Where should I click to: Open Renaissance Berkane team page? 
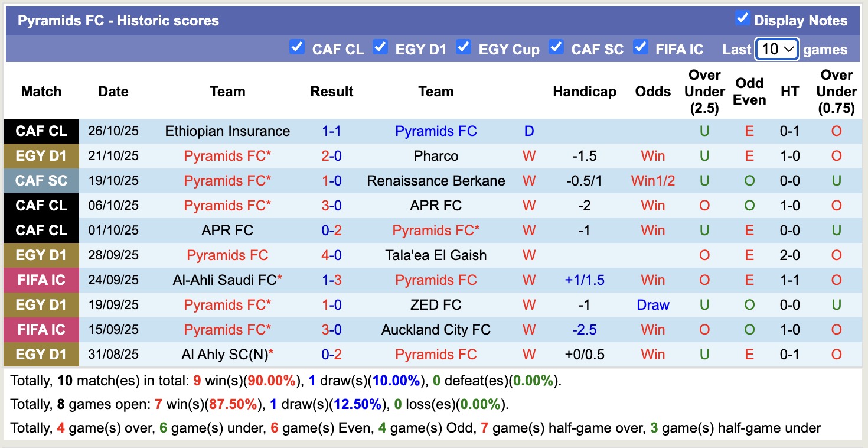click(436, 181)
